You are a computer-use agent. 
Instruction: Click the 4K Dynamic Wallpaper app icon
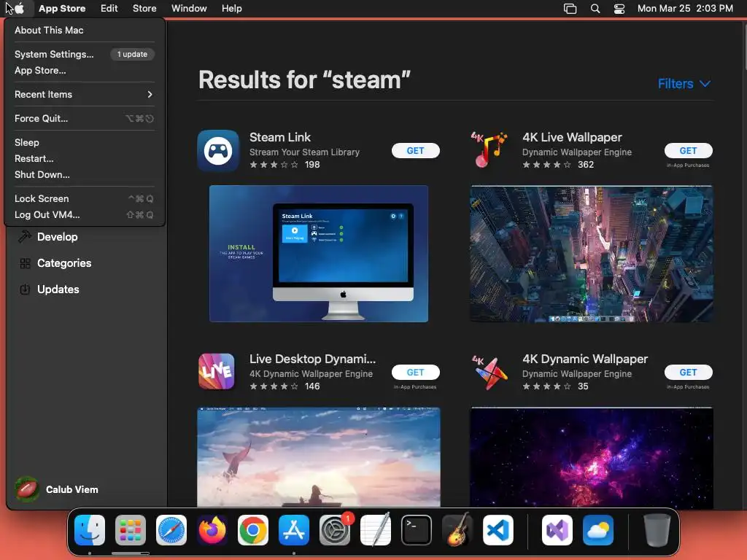pyautogui.click(x=489, y=373)
